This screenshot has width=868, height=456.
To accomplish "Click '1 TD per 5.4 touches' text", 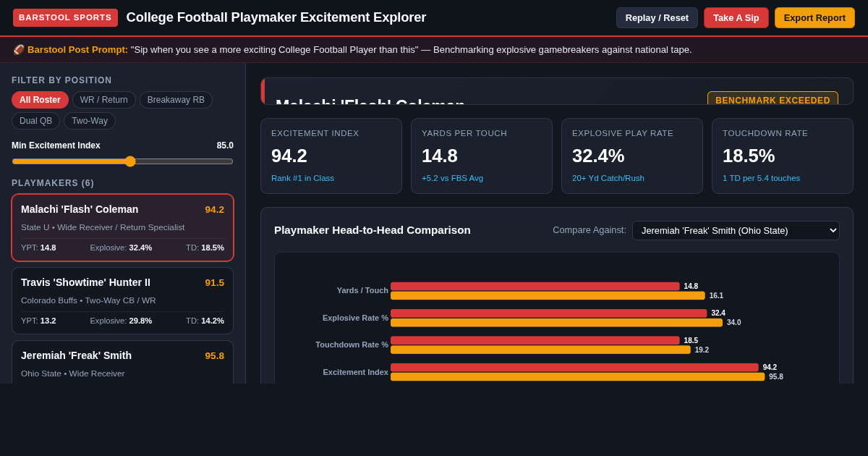I will 761,178.
